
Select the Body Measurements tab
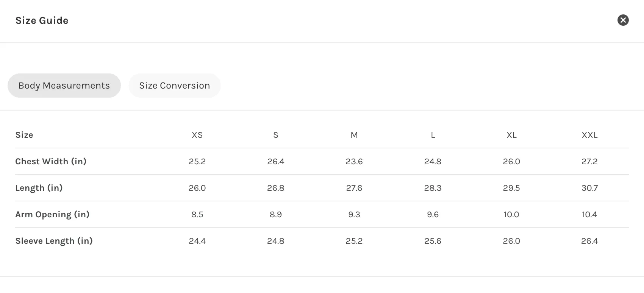coord(64,86)
